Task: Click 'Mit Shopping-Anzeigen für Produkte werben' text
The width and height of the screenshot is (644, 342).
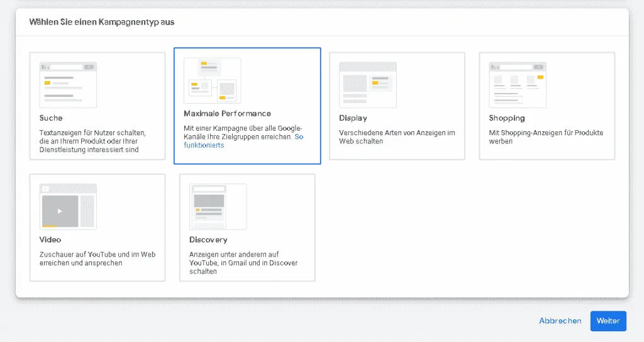Action: pos(546,137)
